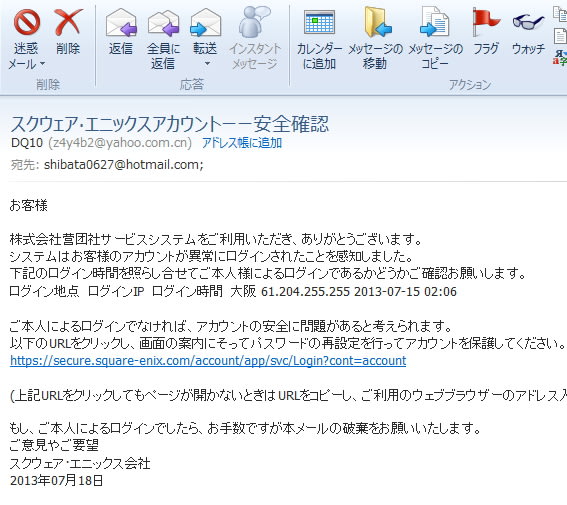
Task: Forward the mail via 転送 icon
Action: pos(205,22)
